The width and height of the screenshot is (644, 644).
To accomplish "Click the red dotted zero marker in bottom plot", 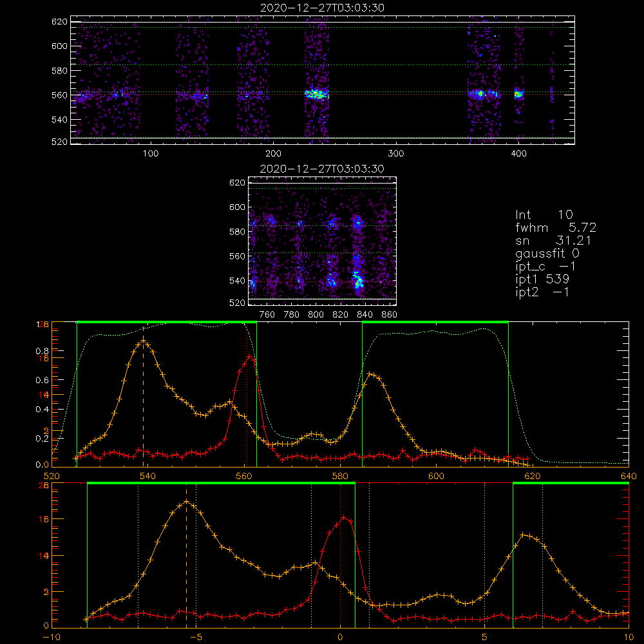I will tap(341, 556).
